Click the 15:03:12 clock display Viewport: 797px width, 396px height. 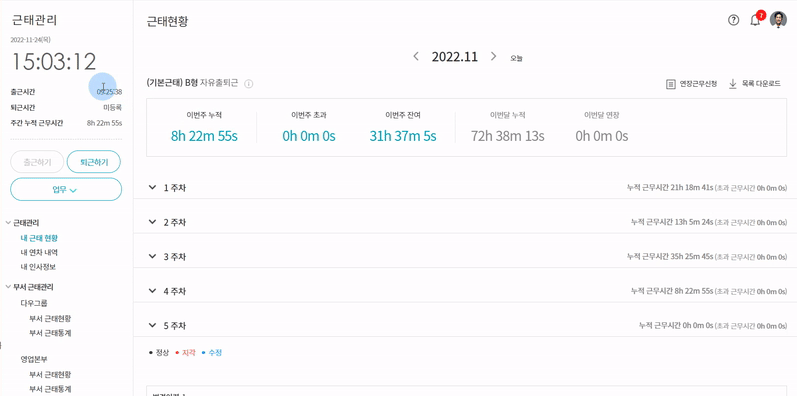[x=53, y=62]
